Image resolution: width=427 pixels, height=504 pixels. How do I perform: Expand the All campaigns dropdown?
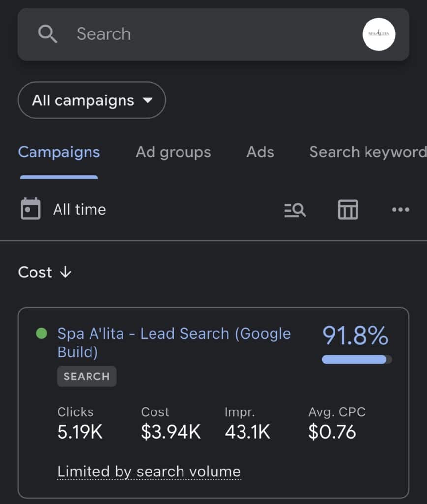pyautogui.click(x=92, y=100)
